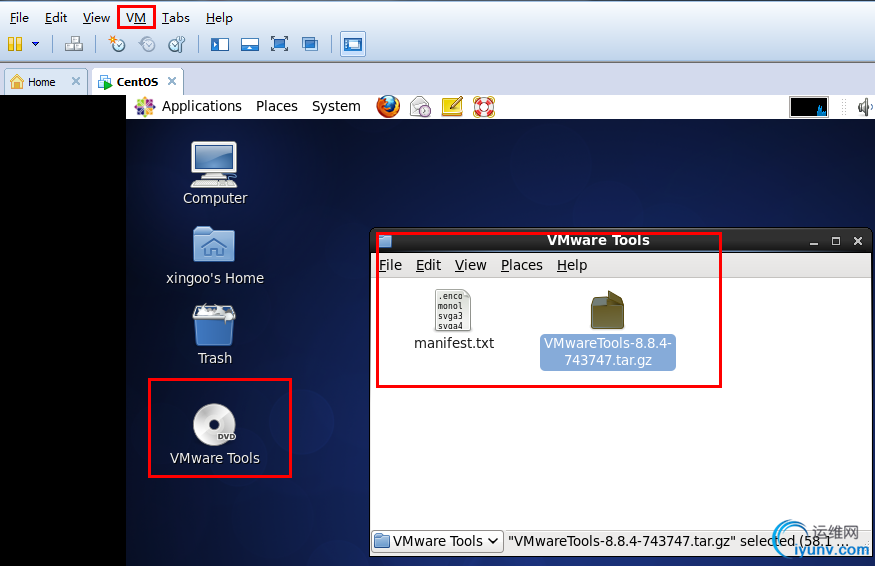Click the revert to snapshot icon
Screen dimensions: 875x566
coord(147,44)
